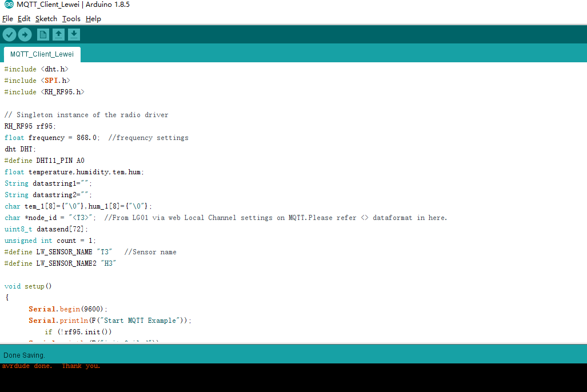
Task: Click the 'float temperature,humidity,tem,hum;' line
Action: click(74, 172)
